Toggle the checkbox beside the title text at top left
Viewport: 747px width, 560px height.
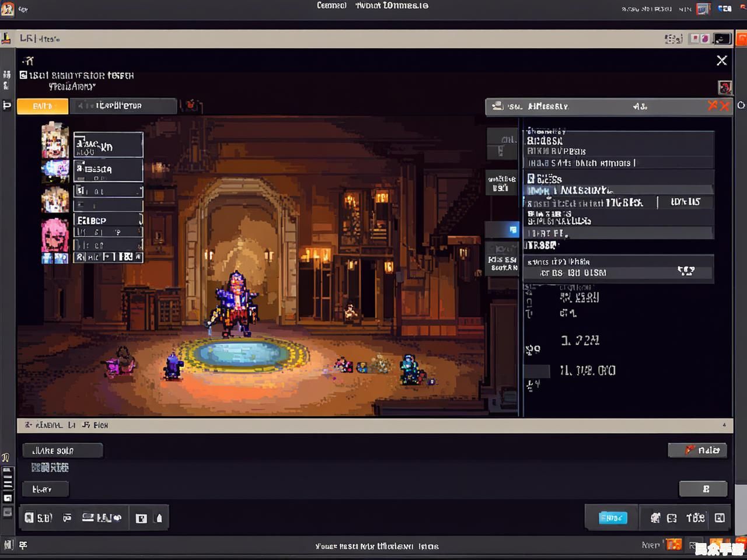tap(23, 75)
